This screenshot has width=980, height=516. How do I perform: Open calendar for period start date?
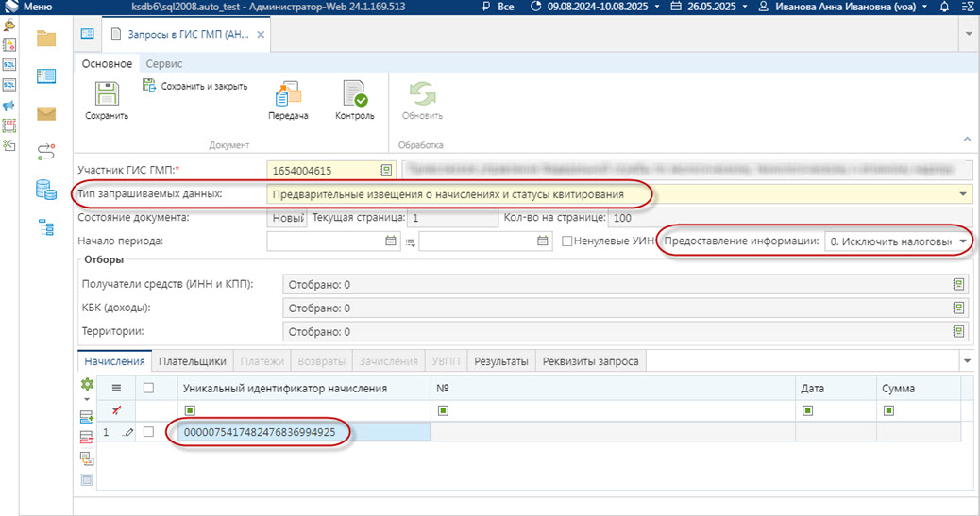pos(391,241)
